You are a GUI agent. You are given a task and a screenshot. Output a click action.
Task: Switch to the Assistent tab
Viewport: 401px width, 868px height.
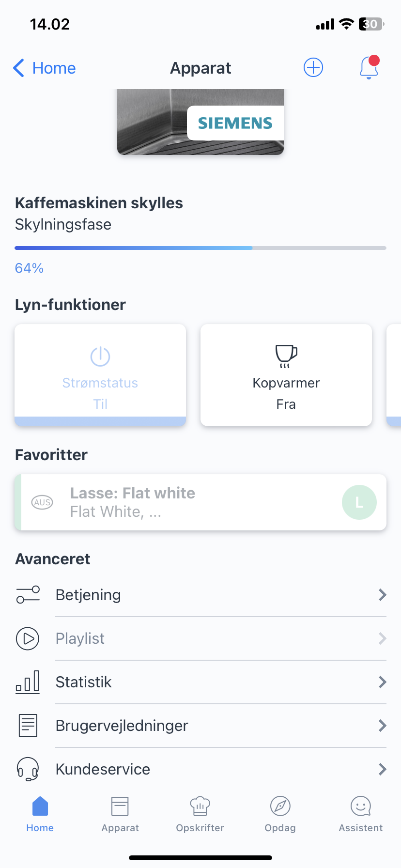pyautogui.click(x=361, y=814)
